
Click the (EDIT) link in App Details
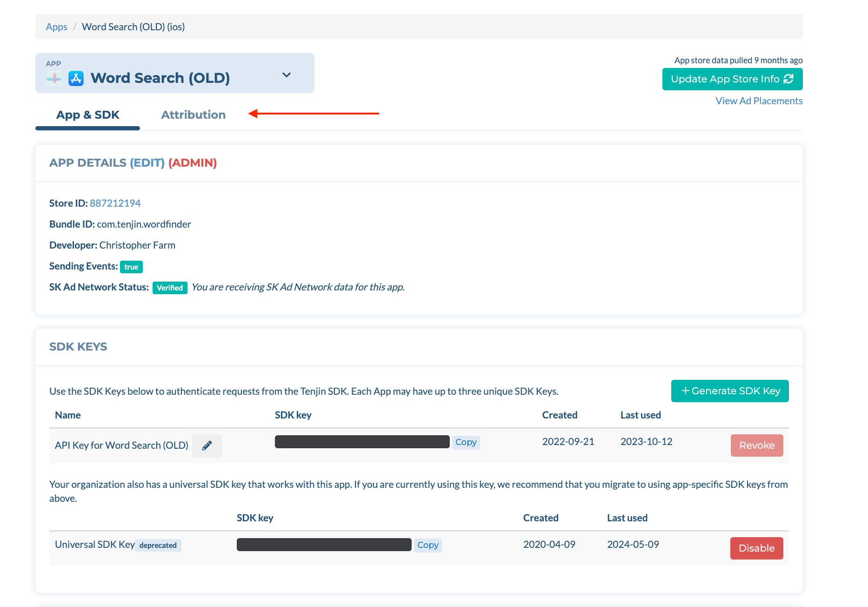(x=147, y=163)
